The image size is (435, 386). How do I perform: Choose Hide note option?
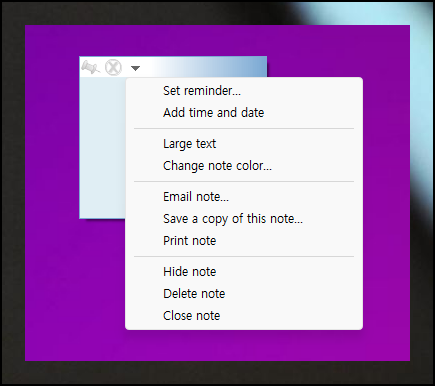coord(244,272)
